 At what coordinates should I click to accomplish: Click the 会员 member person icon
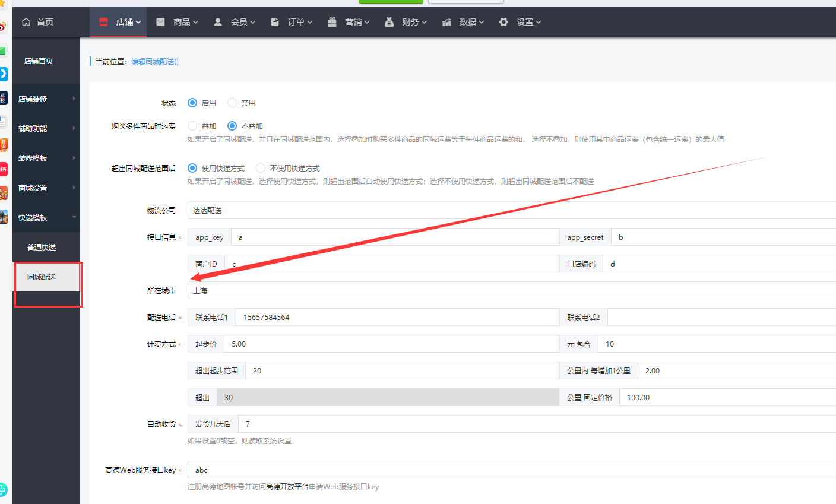click(x=218, y=22)
